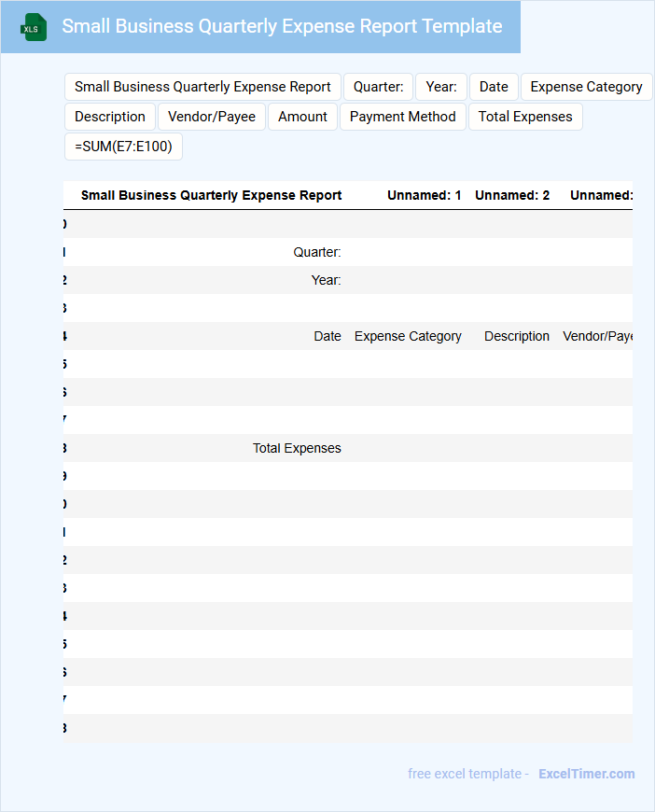The width and height of the screenshot is (655, 812).
Task: Click the Amount tag
Action: (x=302, y=117)
